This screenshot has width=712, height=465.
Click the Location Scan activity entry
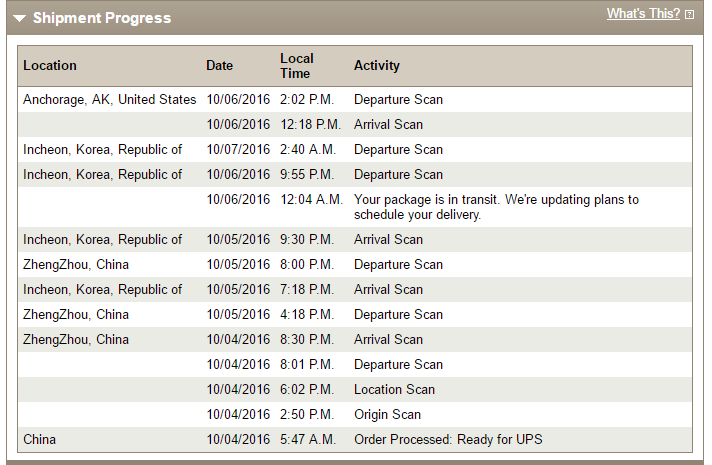(x=394, y=389)
